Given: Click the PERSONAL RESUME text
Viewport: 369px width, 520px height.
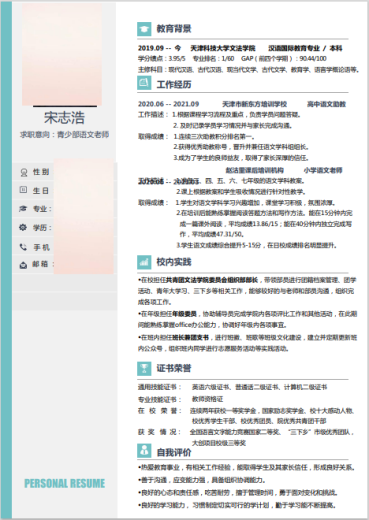Looking at the screenshot, I should (65, 483).
